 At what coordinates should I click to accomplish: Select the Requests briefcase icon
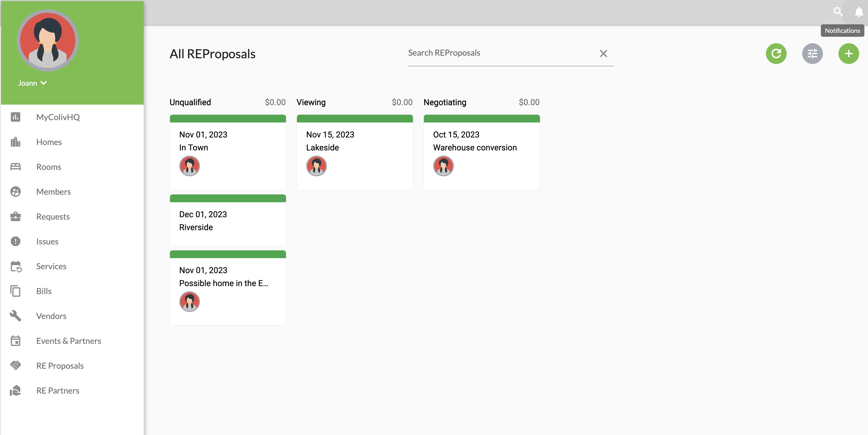16,216
